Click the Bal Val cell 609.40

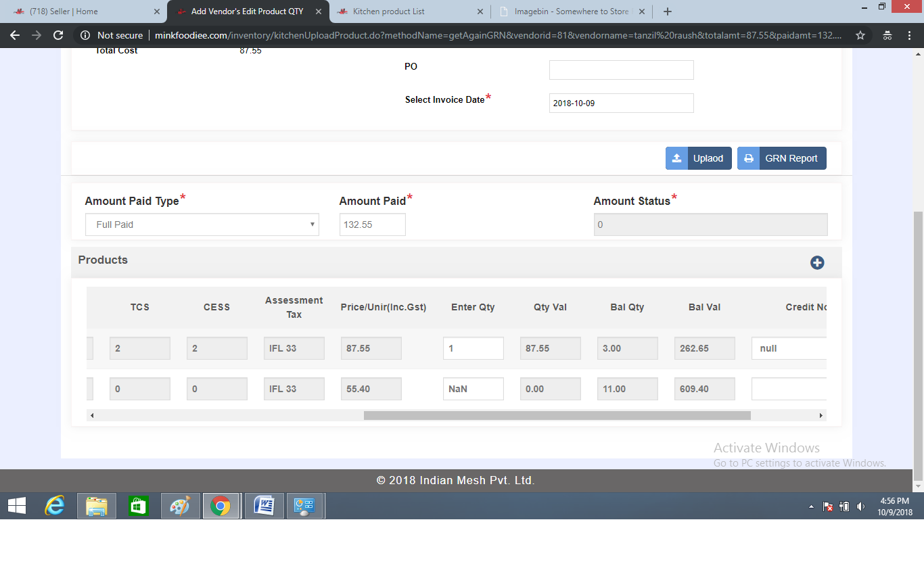pyautogui.click(x=705, y=389)
